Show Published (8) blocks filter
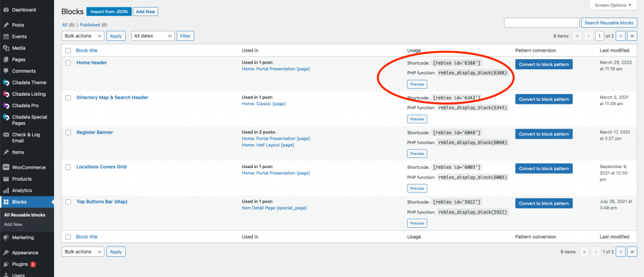Image resolution: width=644 pixels, height=277 pixels. pyautogui.click(x=94, y=25)
